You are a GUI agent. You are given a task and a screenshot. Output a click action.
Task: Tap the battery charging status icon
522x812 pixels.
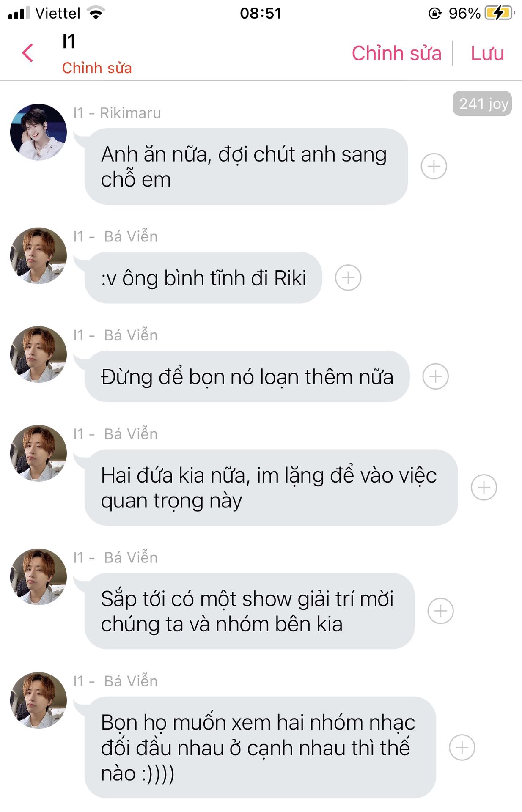[x=500, y=13]
